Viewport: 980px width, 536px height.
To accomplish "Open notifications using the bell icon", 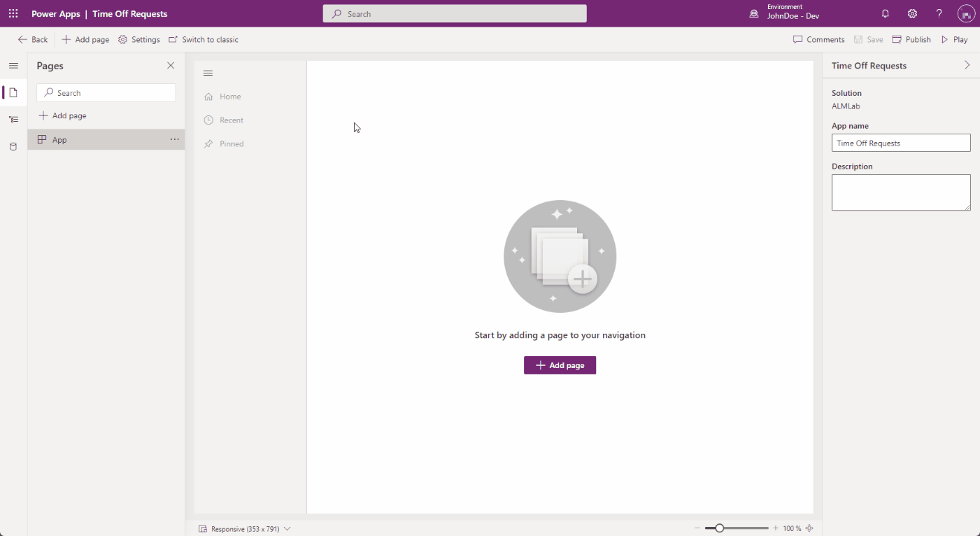I will (885, 13).
